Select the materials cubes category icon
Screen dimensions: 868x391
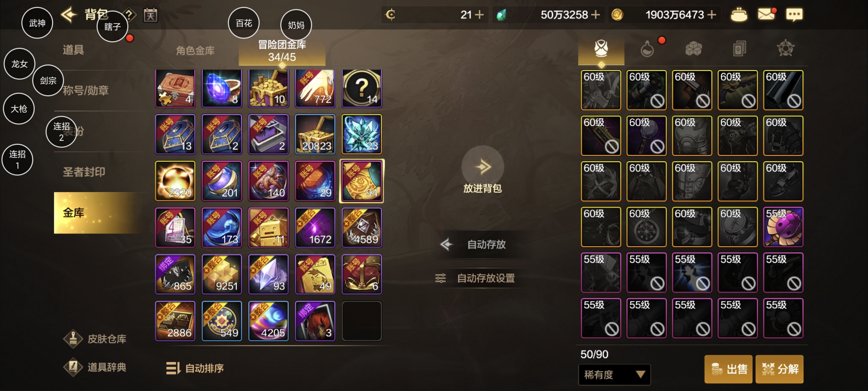click(693, 49)
